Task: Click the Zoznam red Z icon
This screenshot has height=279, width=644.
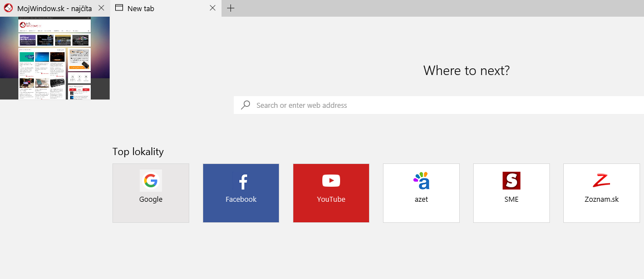Action: [x=601, y=181]
